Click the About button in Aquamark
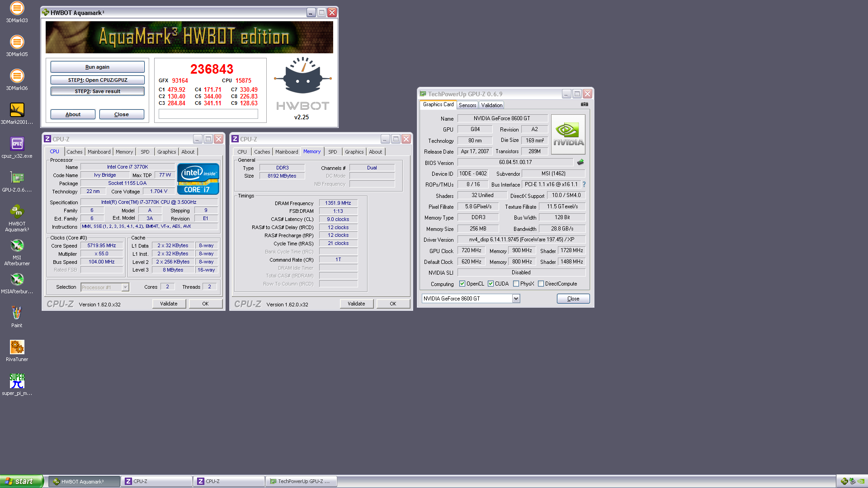The height and width of the screenshot is (488, 868). (73, 114)
